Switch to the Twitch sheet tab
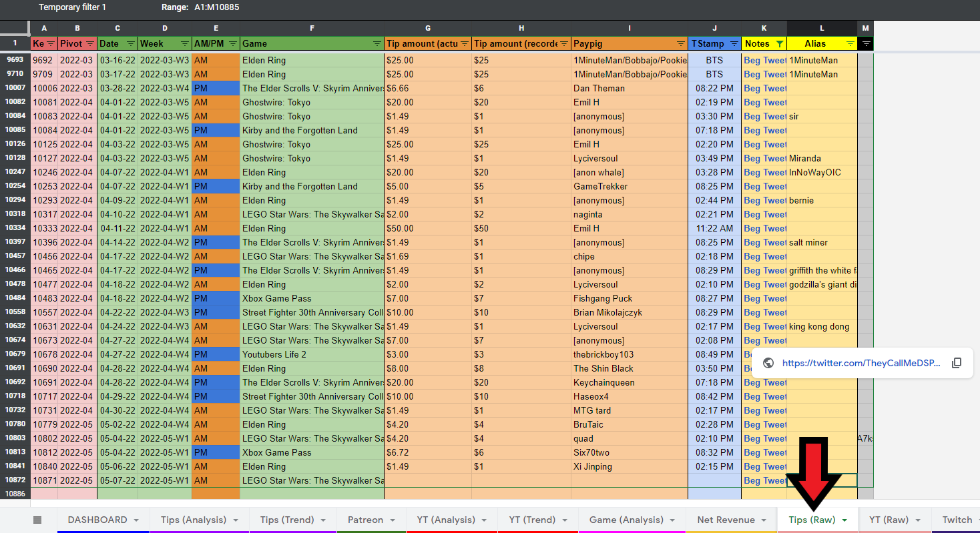980x533 pixels. click(957, 520)
